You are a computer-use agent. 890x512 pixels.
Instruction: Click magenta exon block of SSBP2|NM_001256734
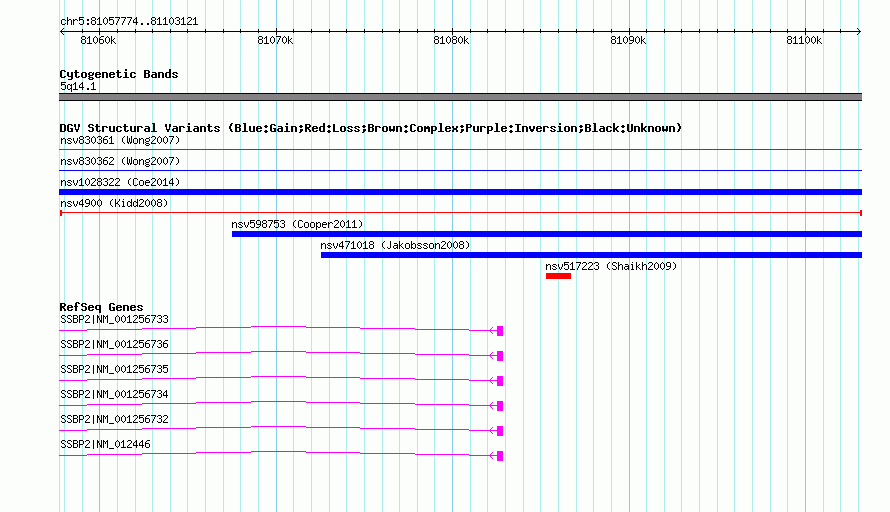click(500, 406)
